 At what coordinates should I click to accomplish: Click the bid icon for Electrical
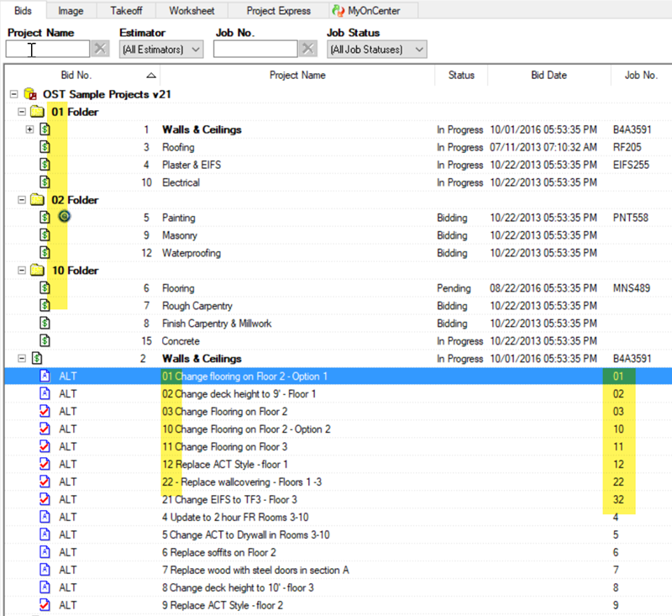point(45,182)
